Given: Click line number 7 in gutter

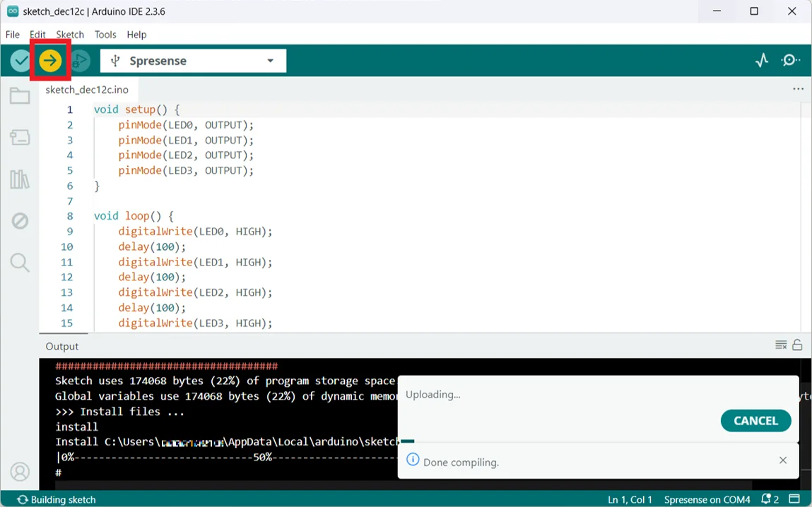Looking at the screenshot, I should [70, 201].
